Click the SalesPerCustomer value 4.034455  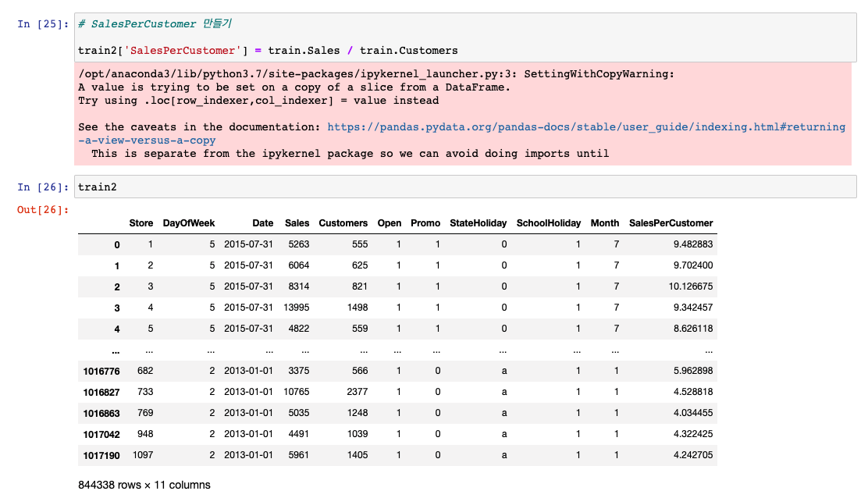tap(693, 413)
